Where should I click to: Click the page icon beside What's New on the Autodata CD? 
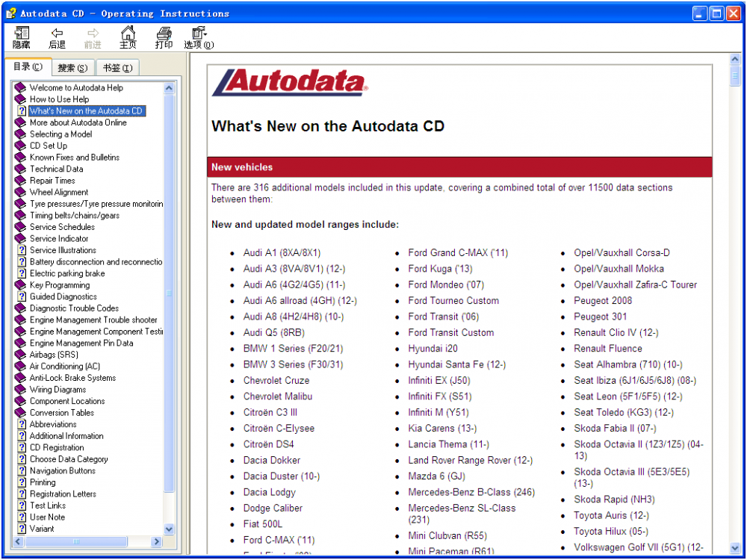(x=22, y=111)
